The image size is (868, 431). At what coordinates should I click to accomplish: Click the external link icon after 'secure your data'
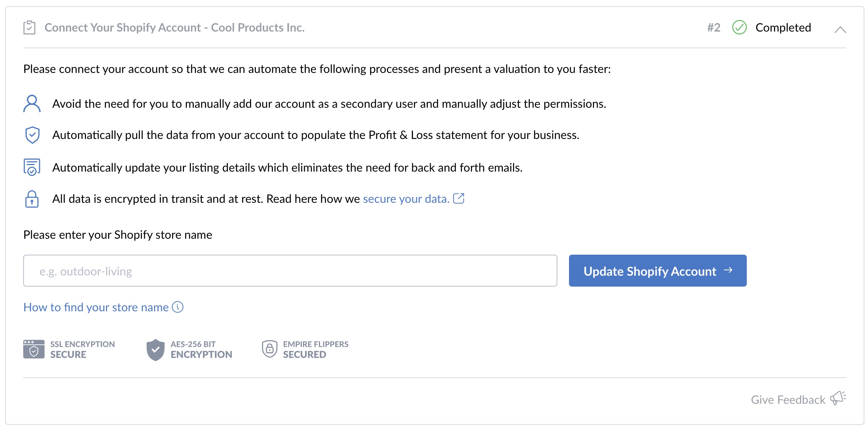[x=459, y=198]
